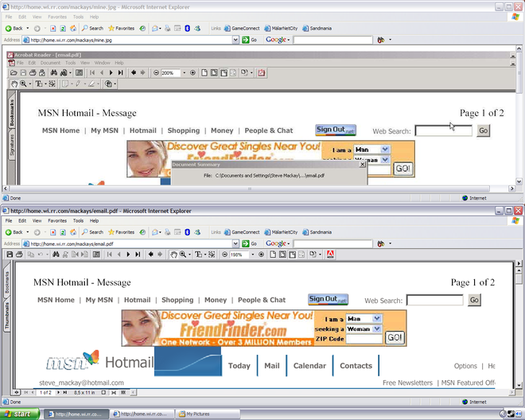Click the Stop icon in the email.pdf window
This screenshot has height=420, width=525.
pyautogui.click(x=53, y=232)
